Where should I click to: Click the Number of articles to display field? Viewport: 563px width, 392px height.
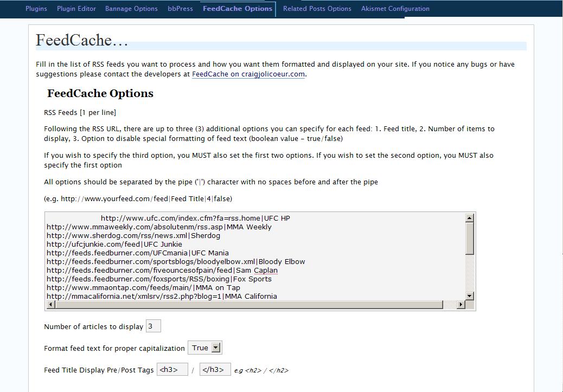coord(153,326)
